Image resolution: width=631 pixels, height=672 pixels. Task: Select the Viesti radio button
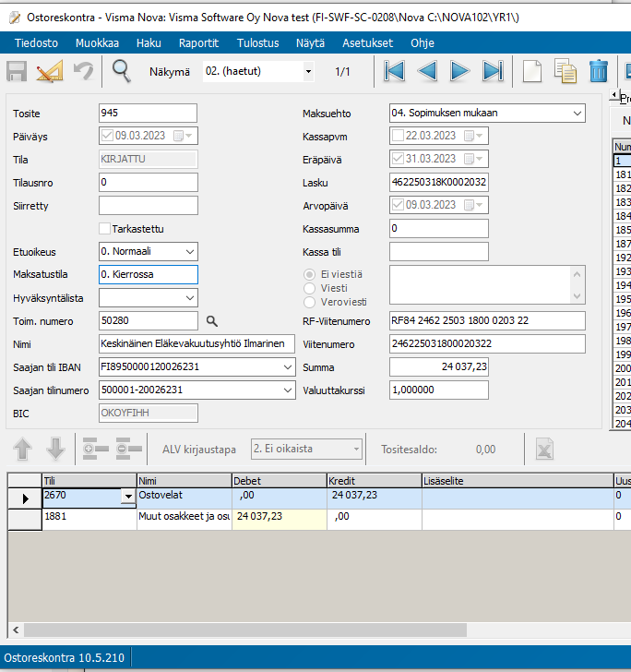coord(309,288)
